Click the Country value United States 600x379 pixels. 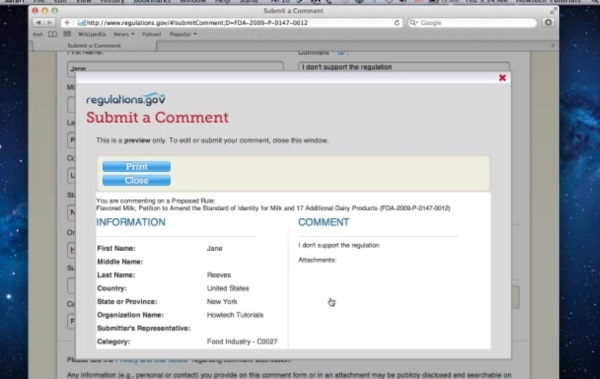click(x=228, y=288)
